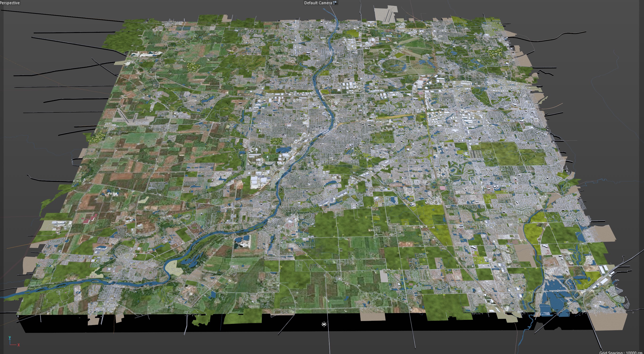The height and width of the screenshot is (354, 644).
Task: Open the Perspective viewport label menu
Action: pyautogui.click(x=10, y=3)
